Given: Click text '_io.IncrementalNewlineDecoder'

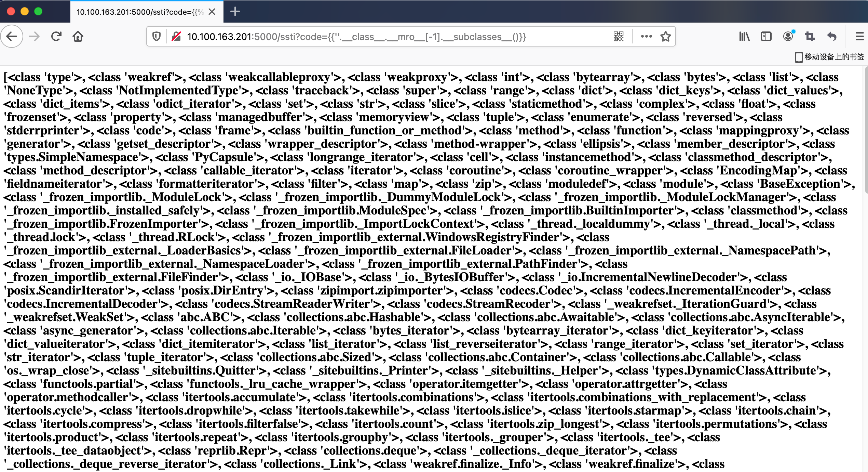Looking at the screenshot, I should point(653,277).
